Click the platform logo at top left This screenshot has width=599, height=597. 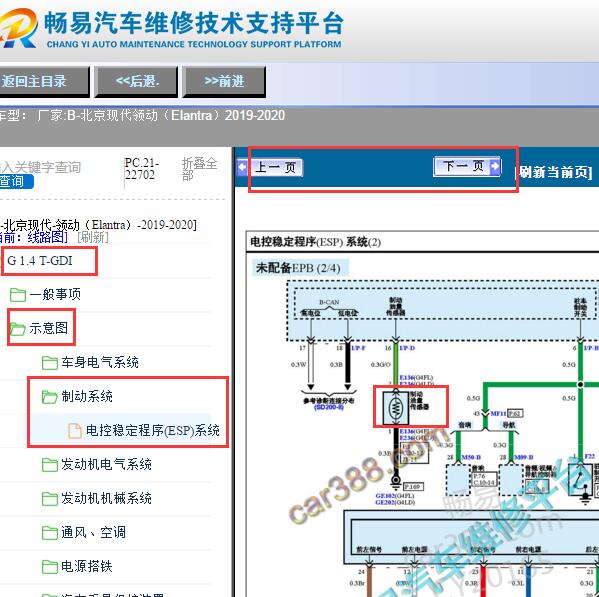18,29
